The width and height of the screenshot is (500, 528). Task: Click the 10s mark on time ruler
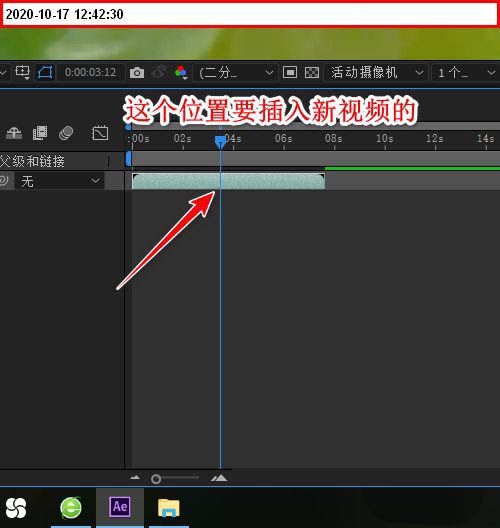pos(385,138)
